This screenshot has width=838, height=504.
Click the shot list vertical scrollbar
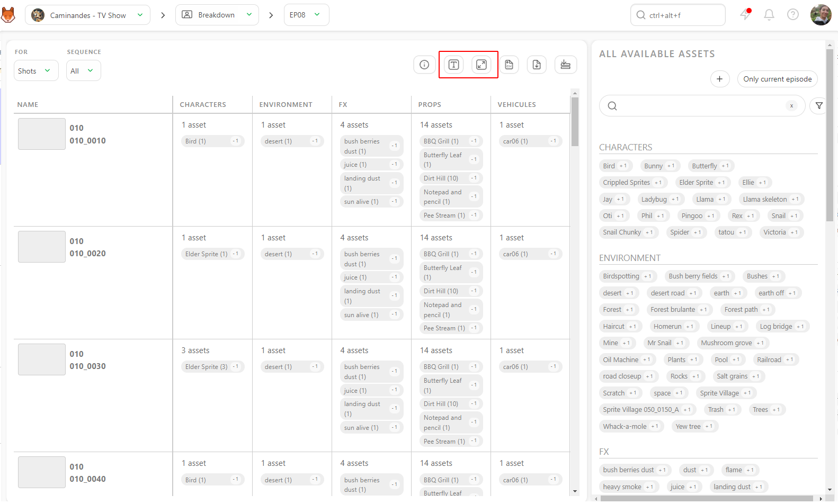[575, 121]
